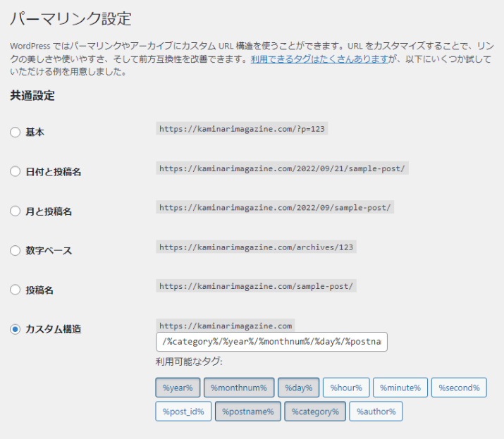Add the %hour% tag
The height and width of the screenshot is (439, 504).
[x=346, y=388]
